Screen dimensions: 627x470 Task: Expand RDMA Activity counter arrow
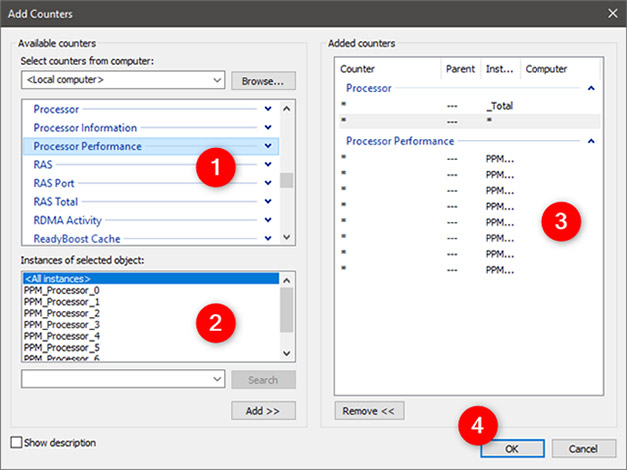[x=267, y=220]
